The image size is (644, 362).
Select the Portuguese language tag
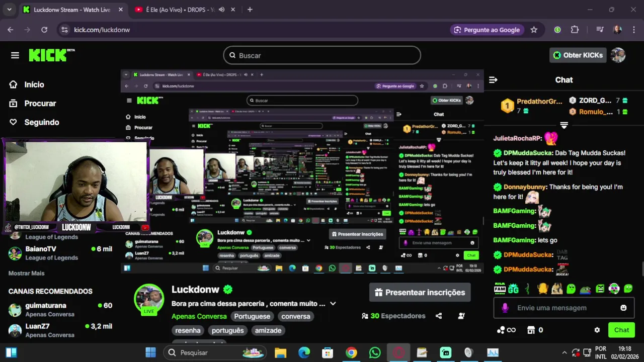point(252,316)
